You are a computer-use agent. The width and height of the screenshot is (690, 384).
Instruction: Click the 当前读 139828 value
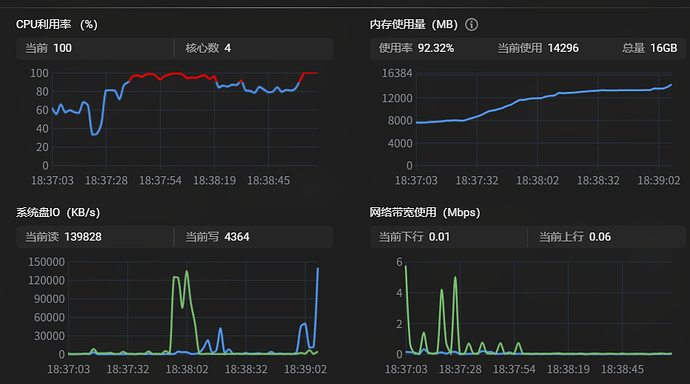pos(63,237)
